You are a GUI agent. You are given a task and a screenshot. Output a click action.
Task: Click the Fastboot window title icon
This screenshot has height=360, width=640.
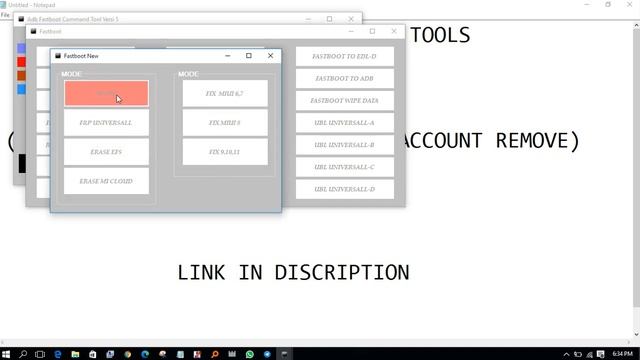click(33, 31)
